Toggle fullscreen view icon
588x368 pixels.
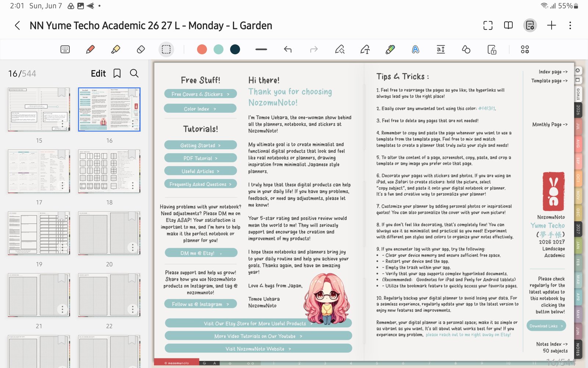coord(488,25)
